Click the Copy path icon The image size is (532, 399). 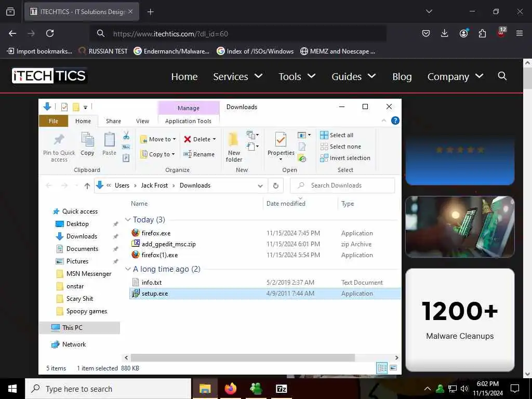[x=126, y=147]
